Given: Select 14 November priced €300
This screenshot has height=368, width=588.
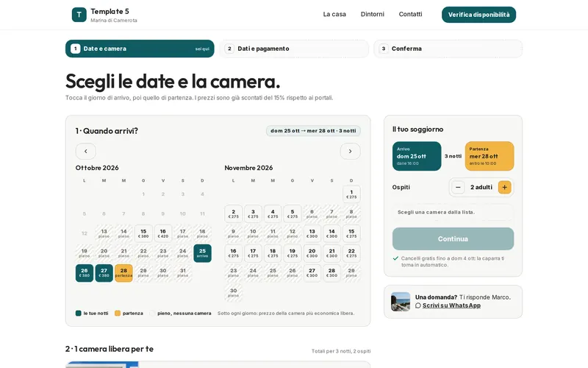Looking at the screenshot, I should point(331,233).
